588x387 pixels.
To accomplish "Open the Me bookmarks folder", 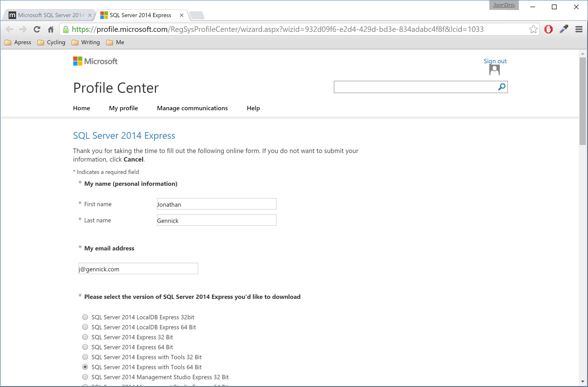I will click(115, 43).
